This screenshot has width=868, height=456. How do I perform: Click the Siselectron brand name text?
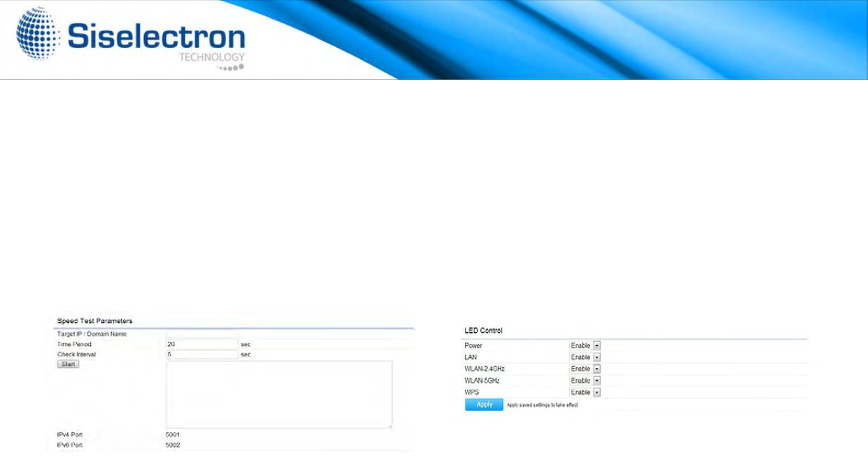click(x=156, y=37)
